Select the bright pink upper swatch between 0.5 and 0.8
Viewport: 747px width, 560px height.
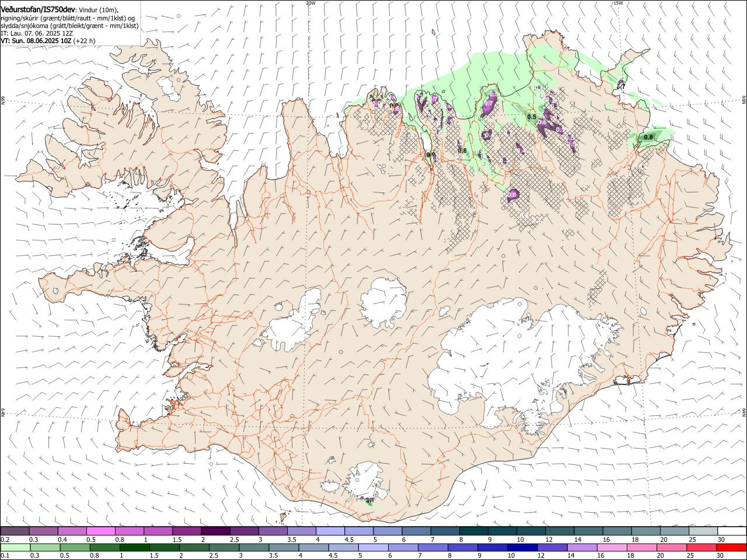100,531
